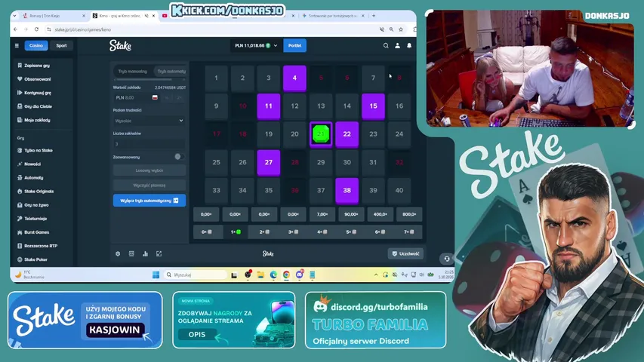Click the bookmark icon beside Zapisane gry

[x=20, y=66]
